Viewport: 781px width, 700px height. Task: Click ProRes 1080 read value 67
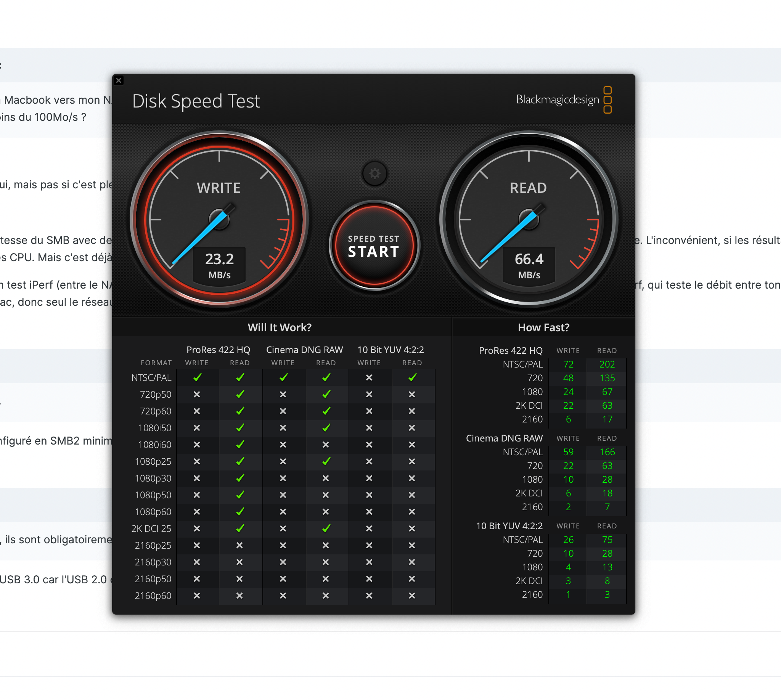coord(607,392)
